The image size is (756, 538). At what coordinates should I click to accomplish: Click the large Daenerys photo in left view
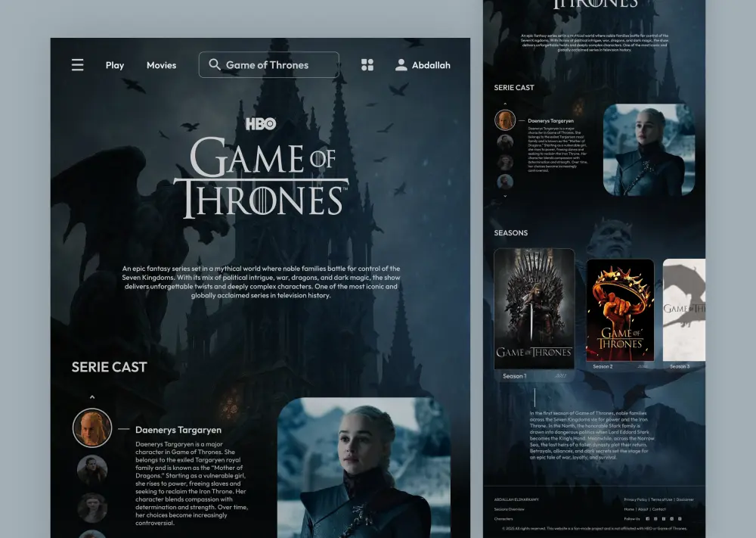(364, 468)
